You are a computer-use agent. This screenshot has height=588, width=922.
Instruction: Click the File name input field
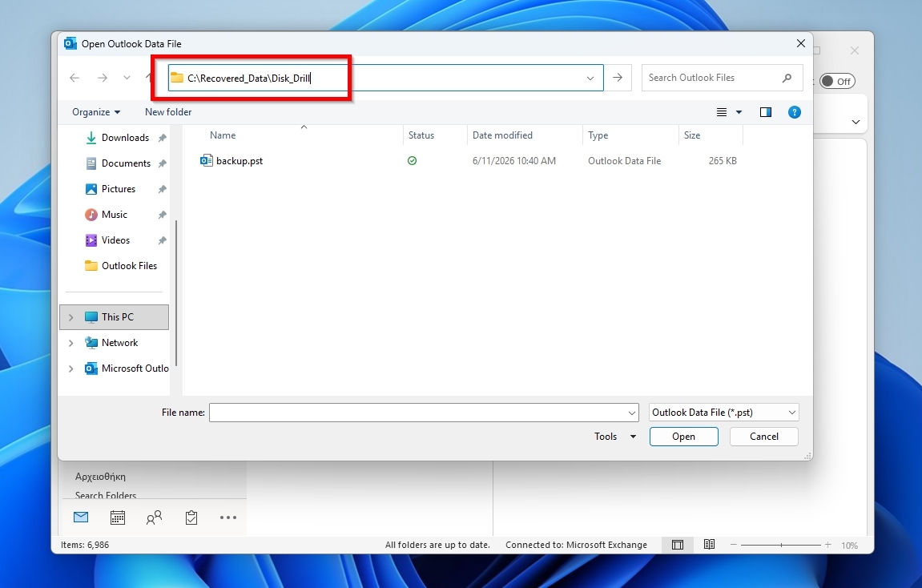pos(418,413)
